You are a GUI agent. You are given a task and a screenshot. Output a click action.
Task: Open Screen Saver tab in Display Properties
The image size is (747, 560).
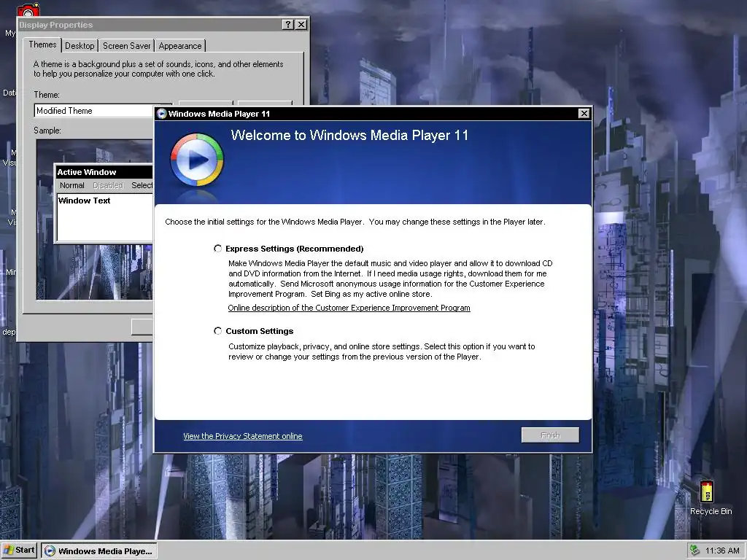126,46
